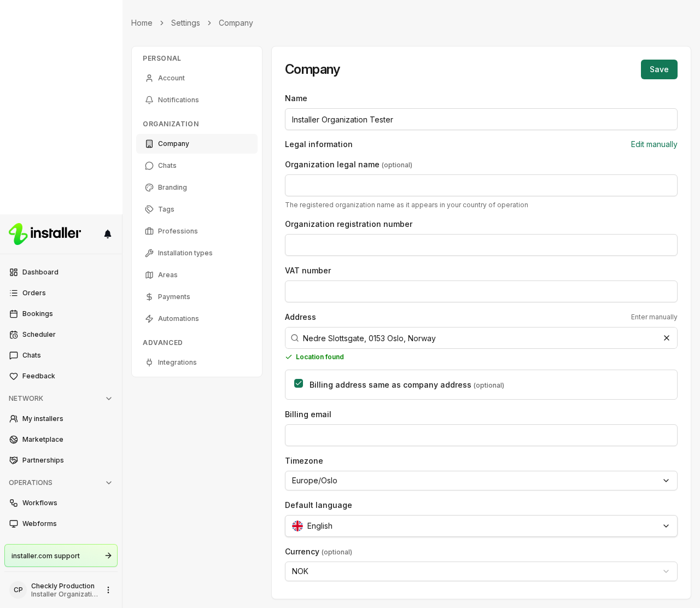Open Installation types settings

[x=197, y=253]
